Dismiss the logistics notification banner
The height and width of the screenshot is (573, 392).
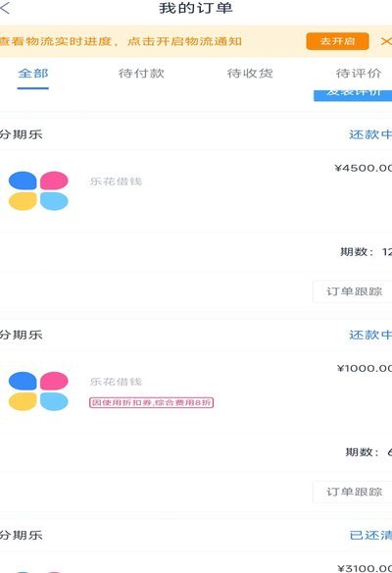[386, 41]
